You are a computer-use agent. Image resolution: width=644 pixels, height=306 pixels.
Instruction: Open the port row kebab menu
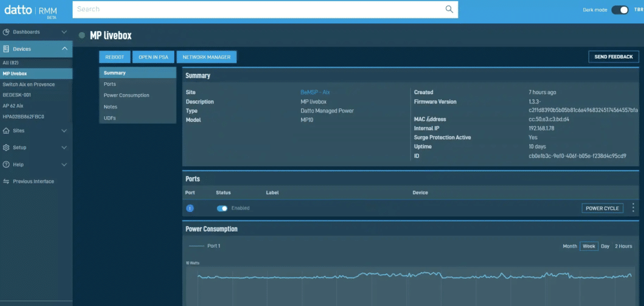tap(633, 208)
